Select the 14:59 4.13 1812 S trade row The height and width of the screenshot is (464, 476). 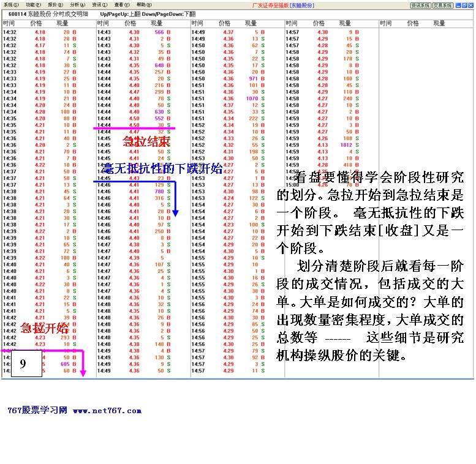pyautogui.click(x=322, y=145)
